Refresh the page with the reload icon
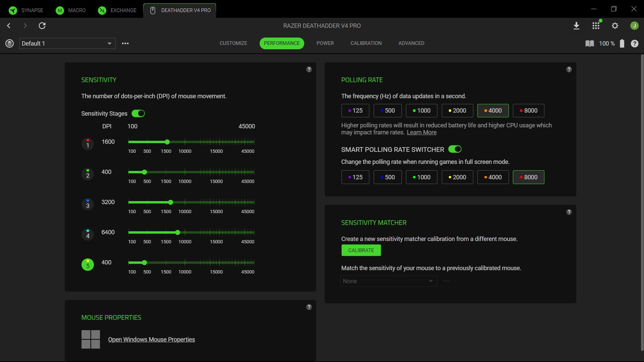The image size is (644, 362). pos(42,25)
